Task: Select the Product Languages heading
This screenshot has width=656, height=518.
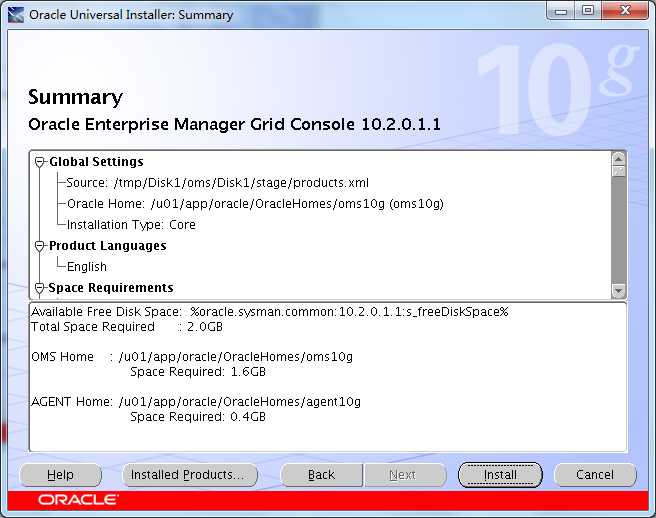Action: coord(108,246)
